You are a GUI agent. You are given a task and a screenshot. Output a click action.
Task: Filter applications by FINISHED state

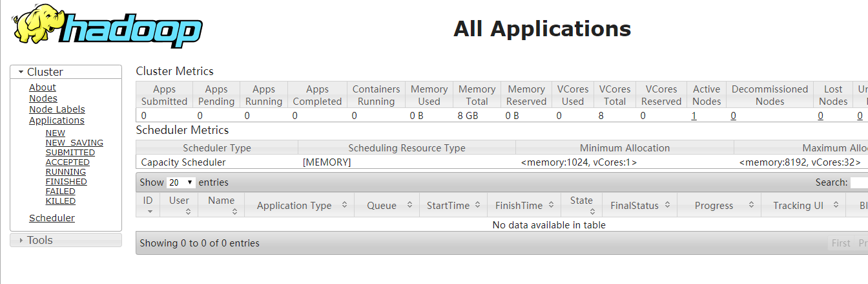point(67,182)
